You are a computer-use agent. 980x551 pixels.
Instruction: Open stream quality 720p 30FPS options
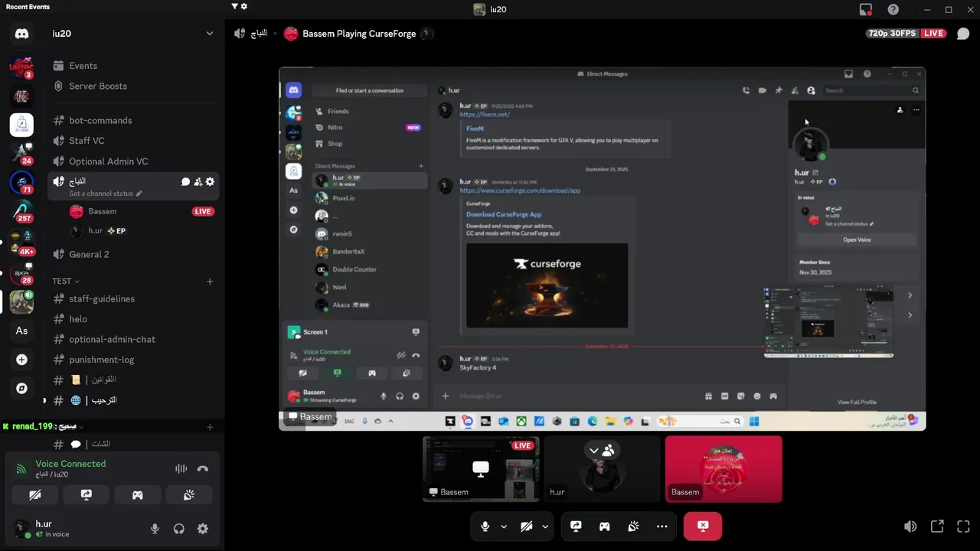[892, 34]
